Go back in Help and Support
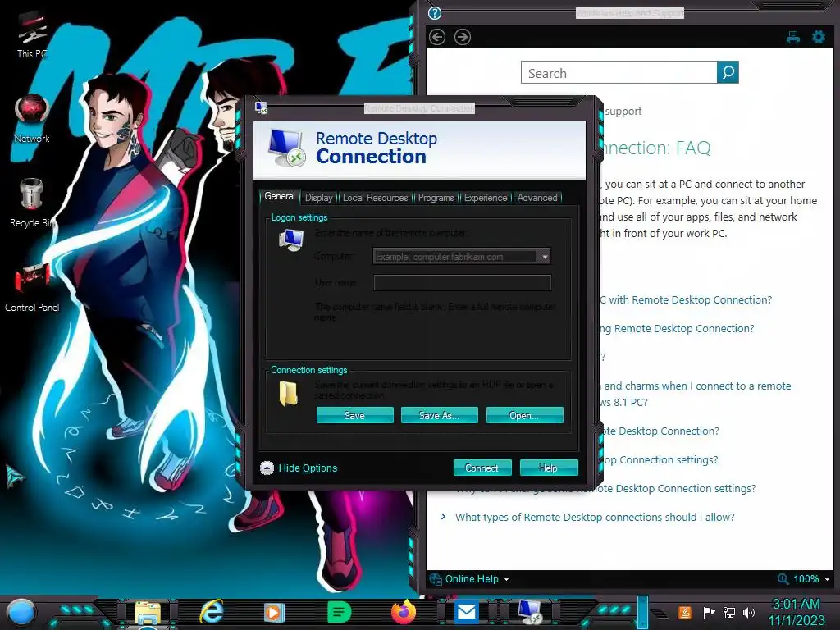 tap(437, 37)
